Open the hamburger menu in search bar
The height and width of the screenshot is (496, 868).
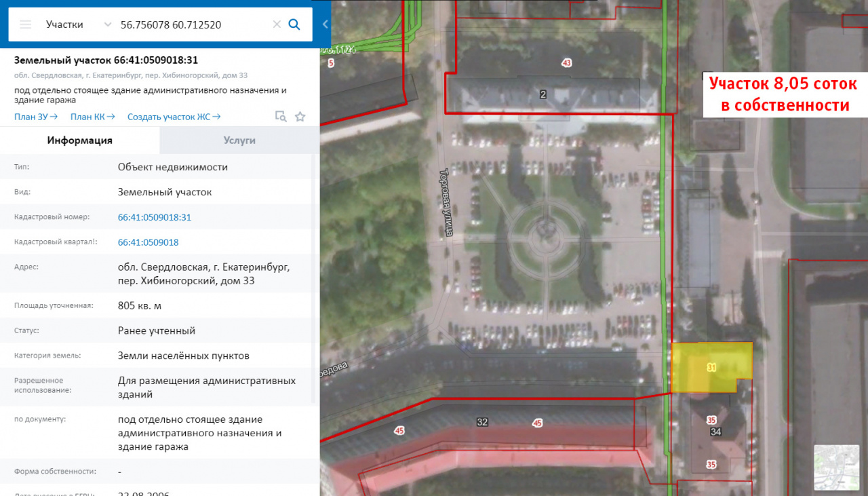click(x=26, y=24)
